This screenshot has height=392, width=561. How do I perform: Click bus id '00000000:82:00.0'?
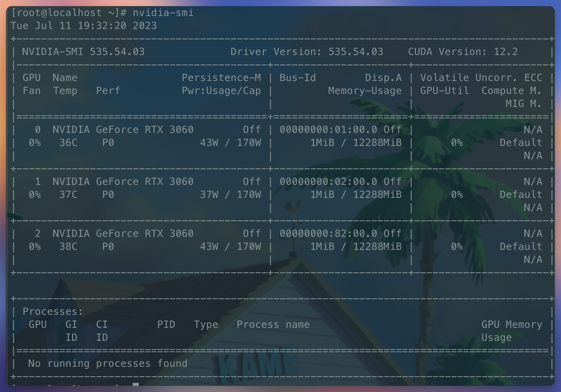pos(328,233)
